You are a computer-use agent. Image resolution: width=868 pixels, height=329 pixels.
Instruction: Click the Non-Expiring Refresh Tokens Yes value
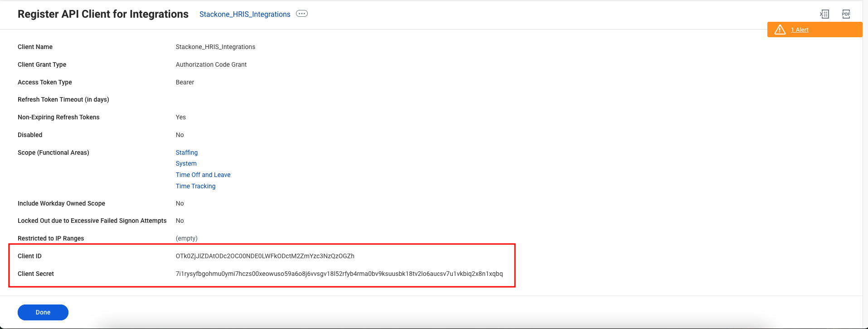(x=181, y=117)
